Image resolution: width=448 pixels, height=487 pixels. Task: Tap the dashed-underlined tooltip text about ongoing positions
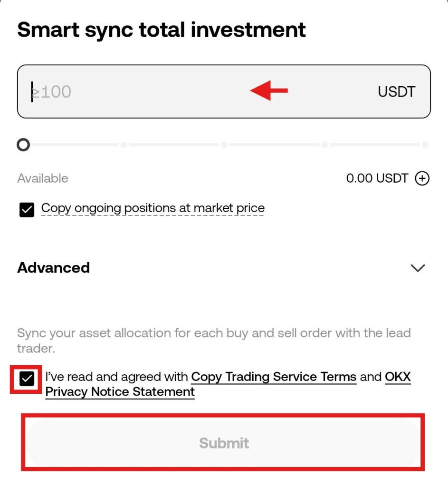(x=153, y=208)
